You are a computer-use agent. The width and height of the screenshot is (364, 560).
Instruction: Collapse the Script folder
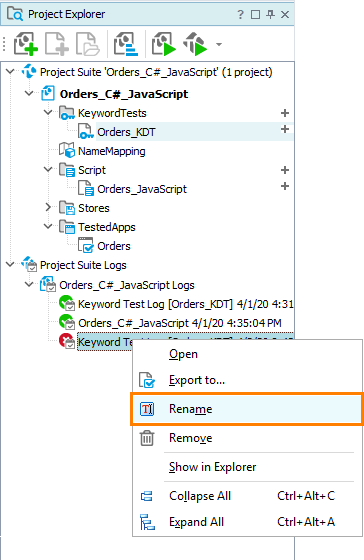point(48,169)
